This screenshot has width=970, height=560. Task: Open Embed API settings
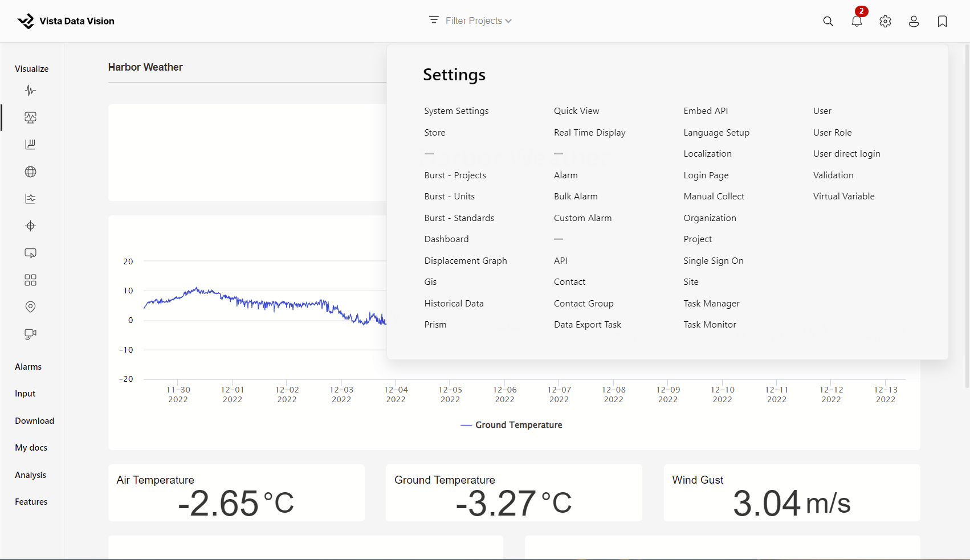[706, 111]
